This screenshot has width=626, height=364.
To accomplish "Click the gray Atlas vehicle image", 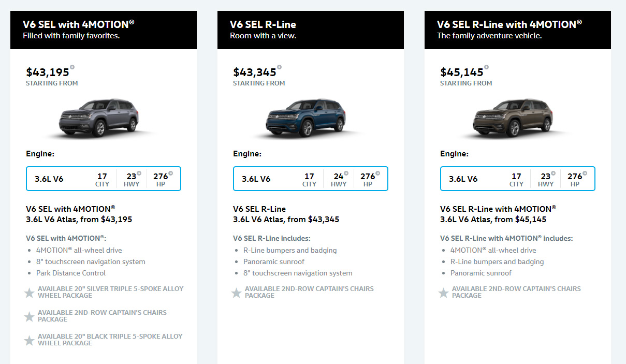I will pyautogui.click(x=99, y=117).
